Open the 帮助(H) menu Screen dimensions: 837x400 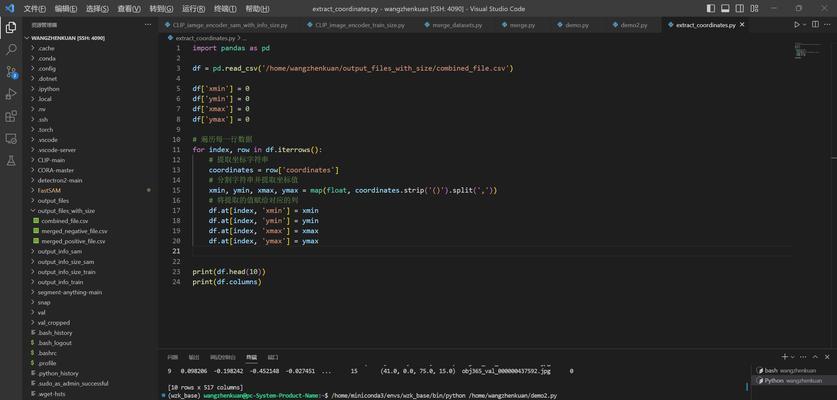pos(257,9)
